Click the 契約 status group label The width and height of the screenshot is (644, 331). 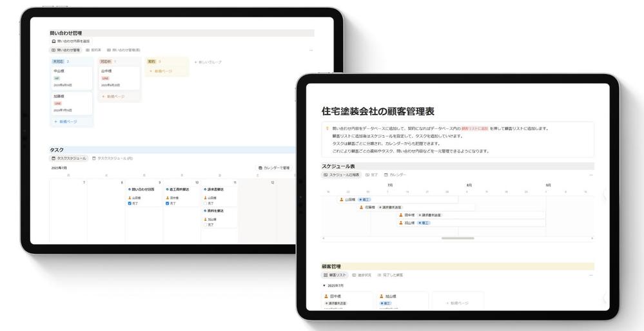pos(151,62)
